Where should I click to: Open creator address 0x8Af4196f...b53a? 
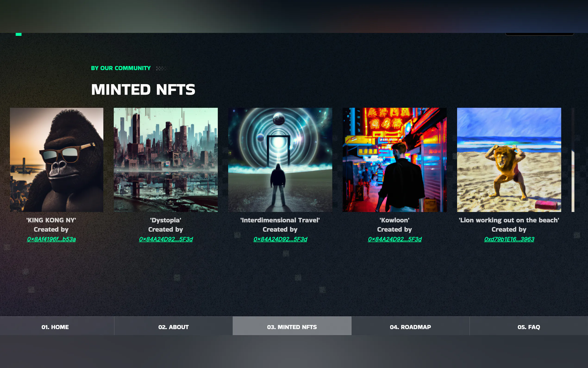click(51, 239)
